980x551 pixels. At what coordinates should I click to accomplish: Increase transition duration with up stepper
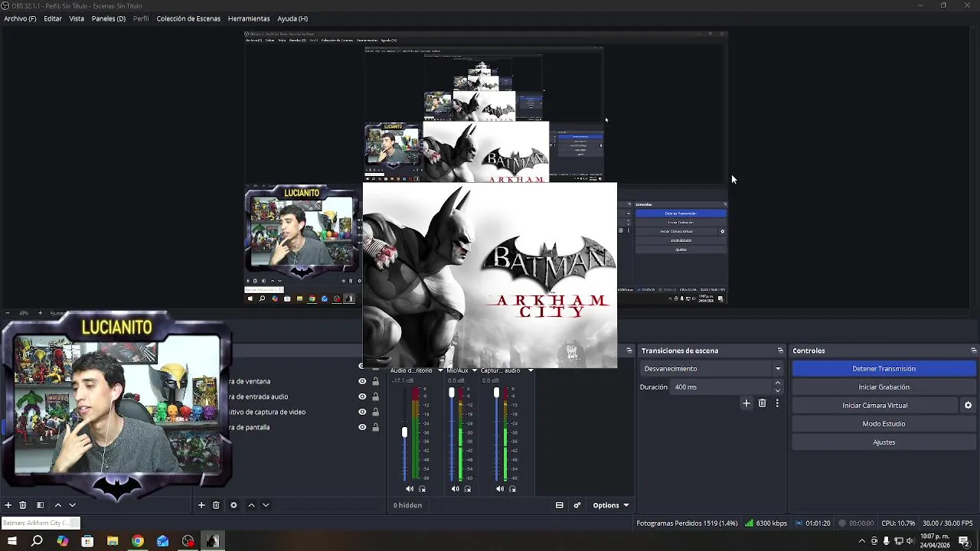778,383
